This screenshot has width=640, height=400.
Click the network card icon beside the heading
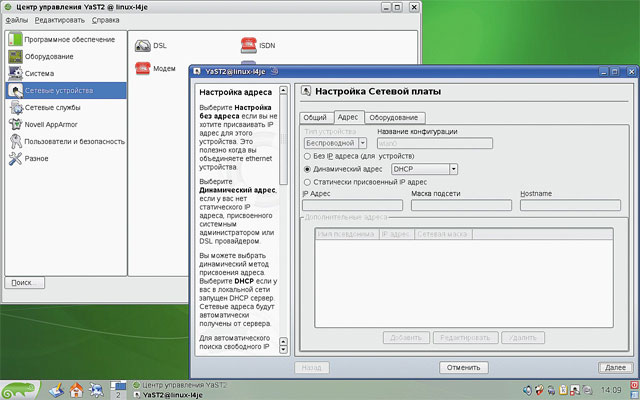[307, 91]
